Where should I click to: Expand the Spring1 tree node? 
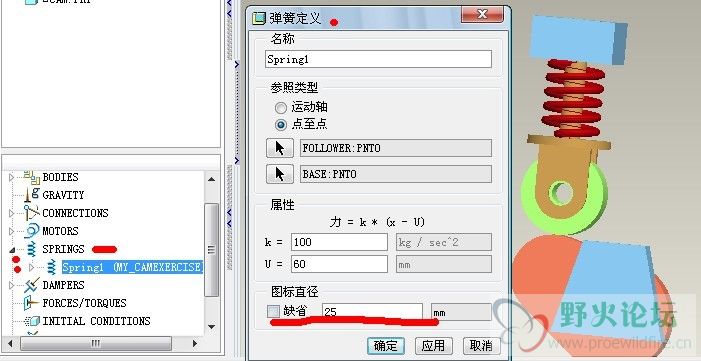(31, 268)
